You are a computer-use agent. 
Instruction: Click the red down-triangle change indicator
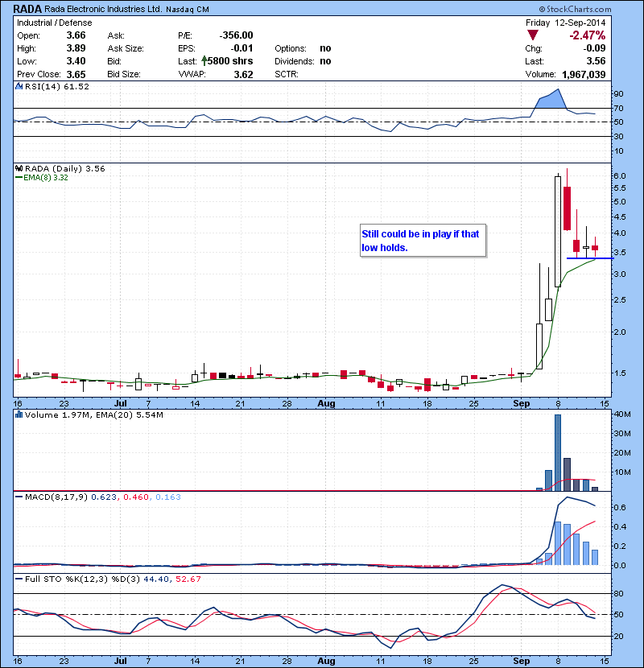coord(532,35)
